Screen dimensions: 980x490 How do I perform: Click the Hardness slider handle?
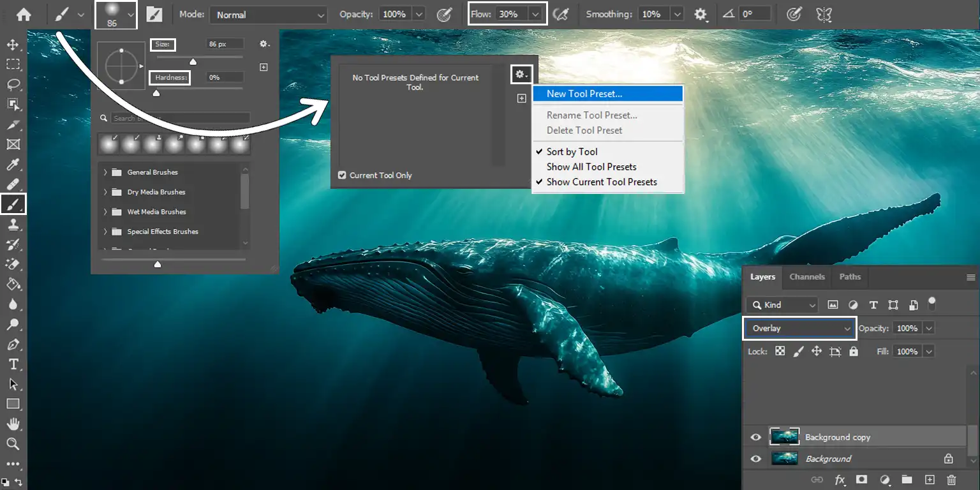point(156,93)
